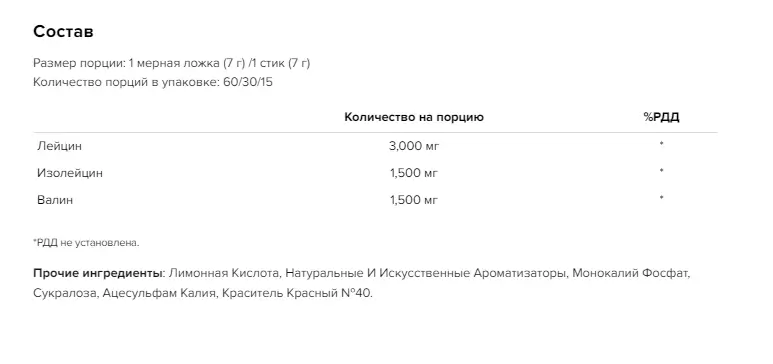Click the 1,500 мг value for Валин
Viewport: 773px width, 364px height.
(x=414, y=200)
